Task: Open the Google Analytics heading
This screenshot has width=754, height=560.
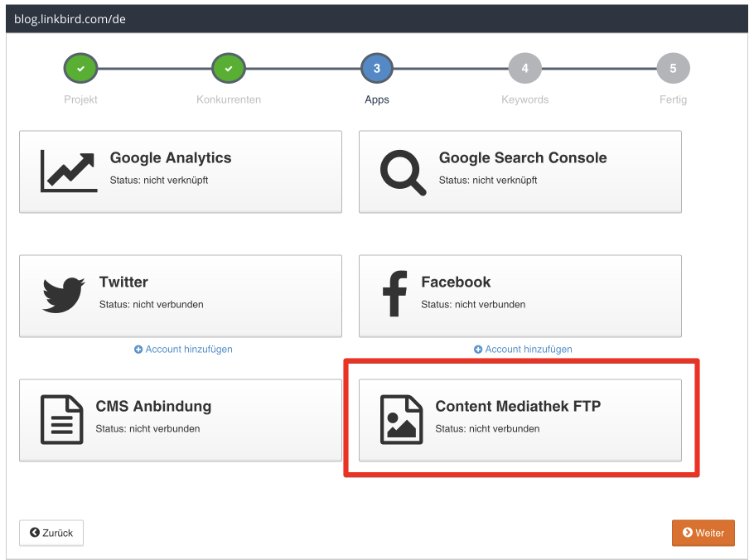Action: (171, 157)
